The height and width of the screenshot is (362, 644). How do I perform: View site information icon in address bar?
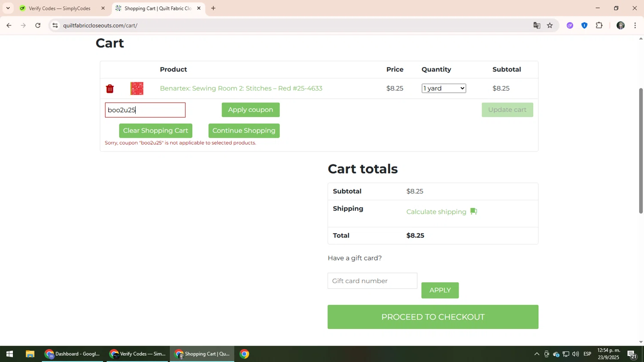pos(55,26)
